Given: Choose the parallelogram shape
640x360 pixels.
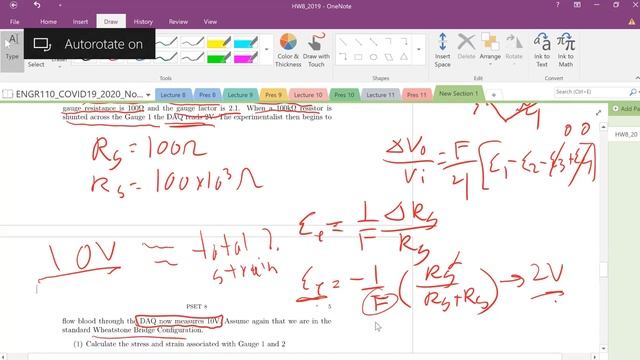Looking at the screenshot, I should click(389, 57).
